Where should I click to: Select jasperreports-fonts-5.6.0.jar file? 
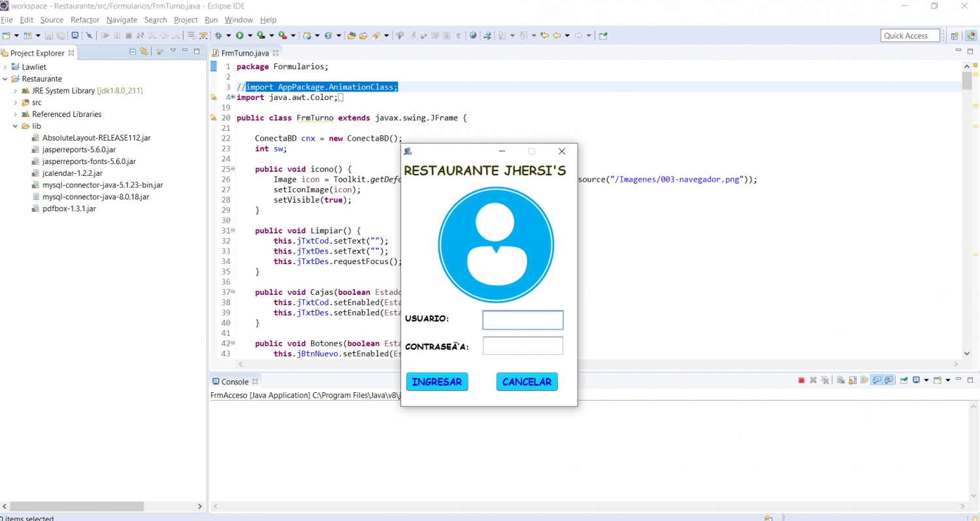89,161
